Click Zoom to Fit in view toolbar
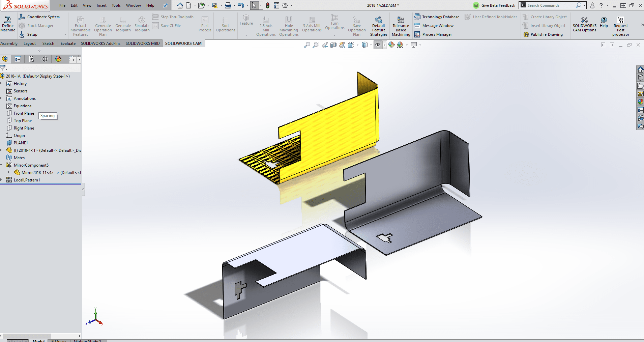The image size is (644, 342). coord(307,45)
